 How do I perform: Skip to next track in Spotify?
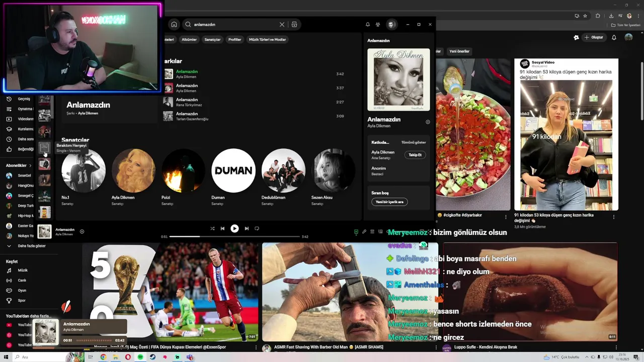(x=247, y=228)
